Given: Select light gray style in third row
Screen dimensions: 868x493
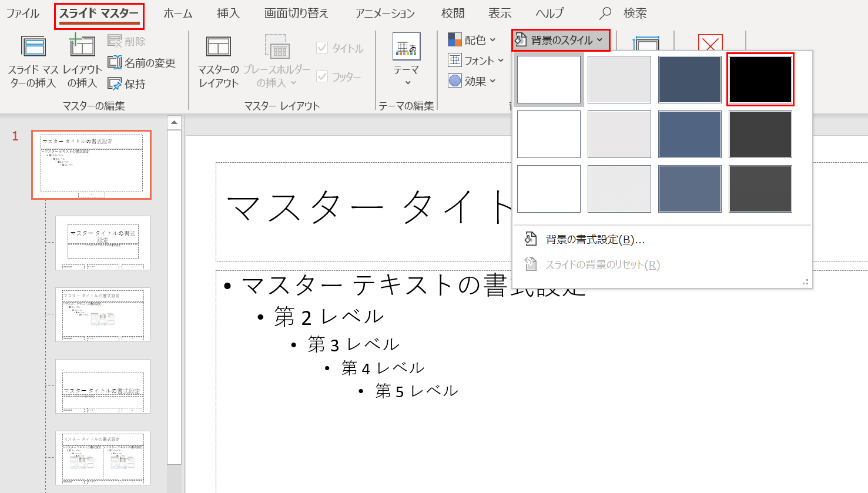Looking at the screenshot, I should coord(619,189).
